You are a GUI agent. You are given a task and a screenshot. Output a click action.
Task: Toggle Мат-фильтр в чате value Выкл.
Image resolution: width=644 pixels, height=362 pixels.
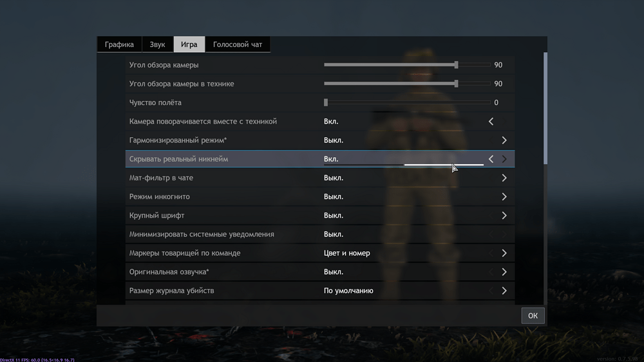pyautogui.click(x=333, y=178)
